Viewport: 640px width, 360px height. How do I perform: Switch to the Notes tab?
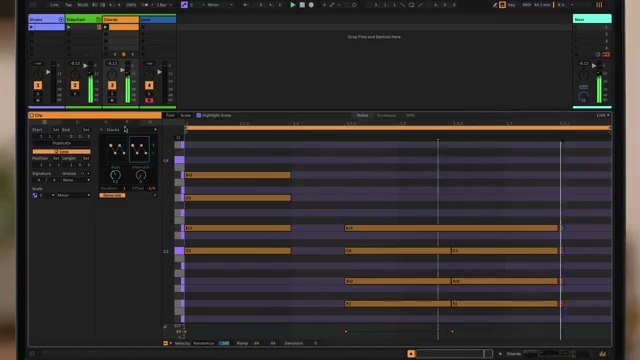(x=362, y=115)
